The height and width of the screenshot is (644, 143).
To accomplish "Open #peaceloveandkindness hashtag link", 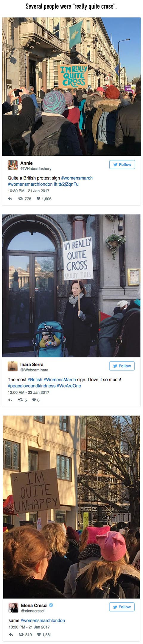I will tap(32, 386).
